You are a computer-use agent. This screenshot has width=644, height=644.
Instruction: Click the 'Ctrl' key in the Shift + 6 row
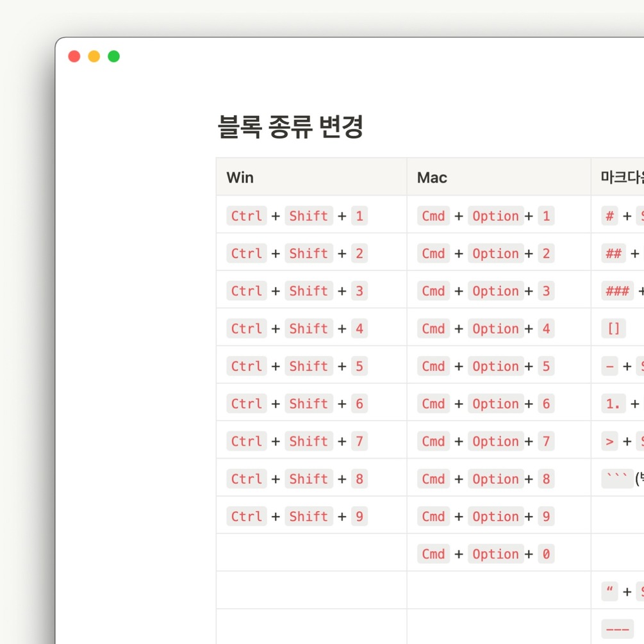tap(247, 404)
